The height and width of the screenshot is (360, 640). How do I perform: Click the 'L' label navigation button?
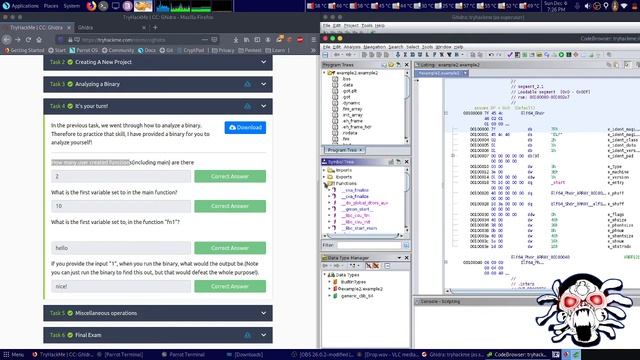point(427,55)
